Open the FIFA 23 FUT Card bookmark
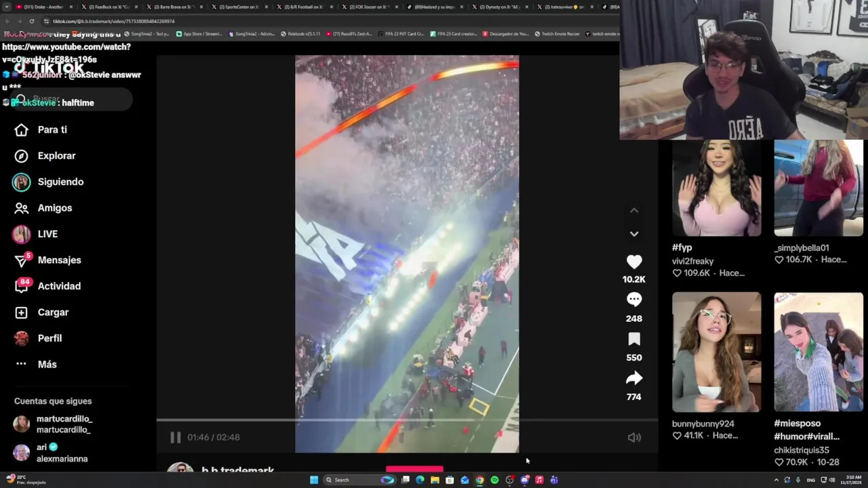The image size is (868, 488). tap(403, 34)
